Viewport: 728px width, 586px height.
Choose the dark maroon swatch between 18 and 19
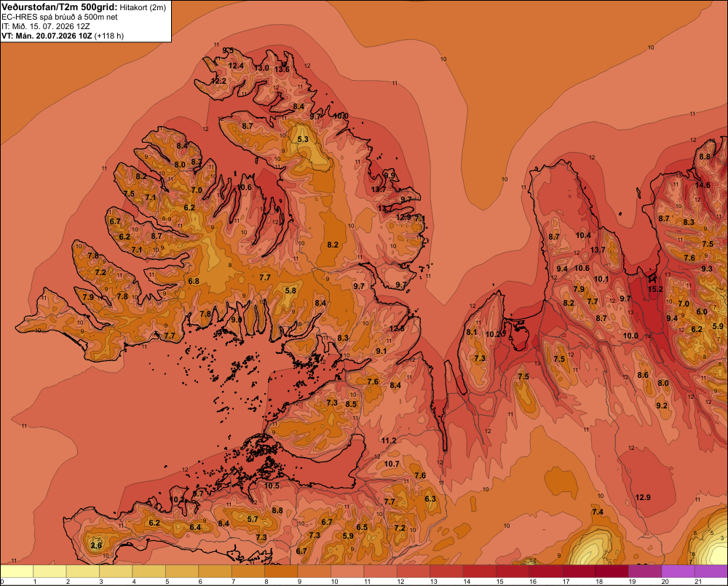click(612, 571)
